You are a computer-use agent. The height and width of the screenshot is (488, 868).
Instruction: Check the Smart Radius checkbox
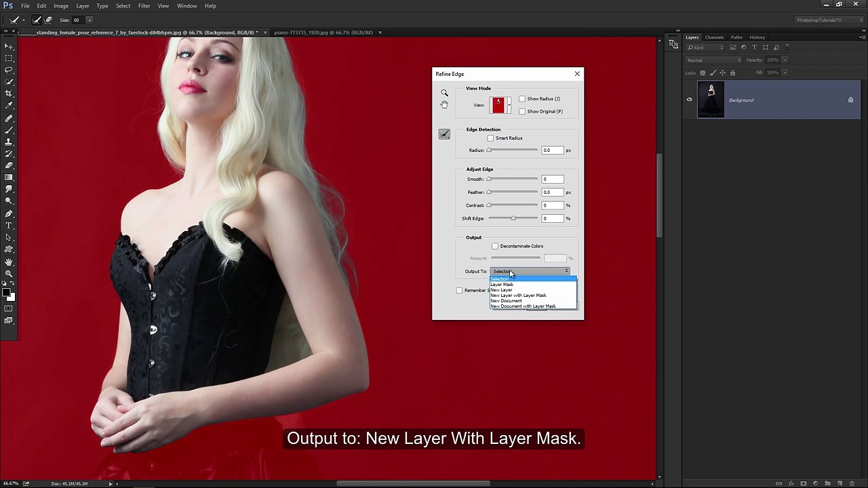point(490,138)
